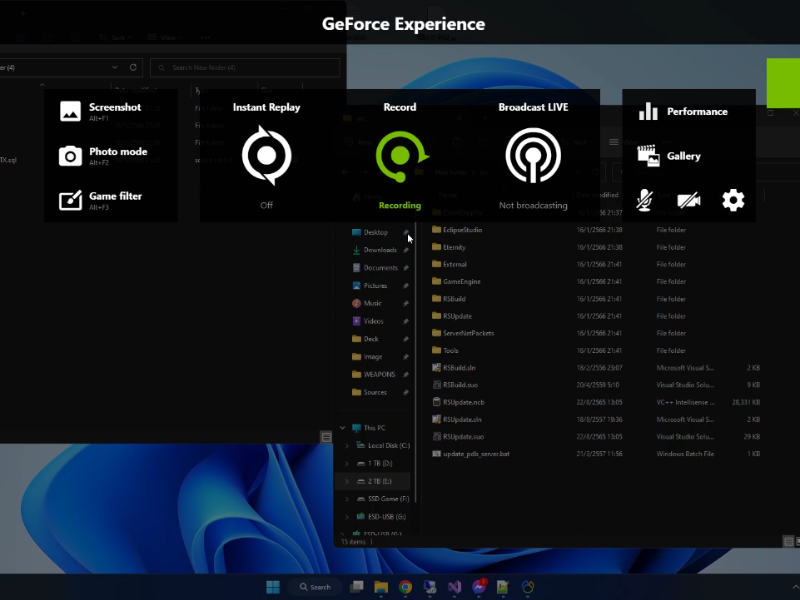800x600 pixels.
Task: Open the Broadcast LIVE icon
Action: (533, 155)
